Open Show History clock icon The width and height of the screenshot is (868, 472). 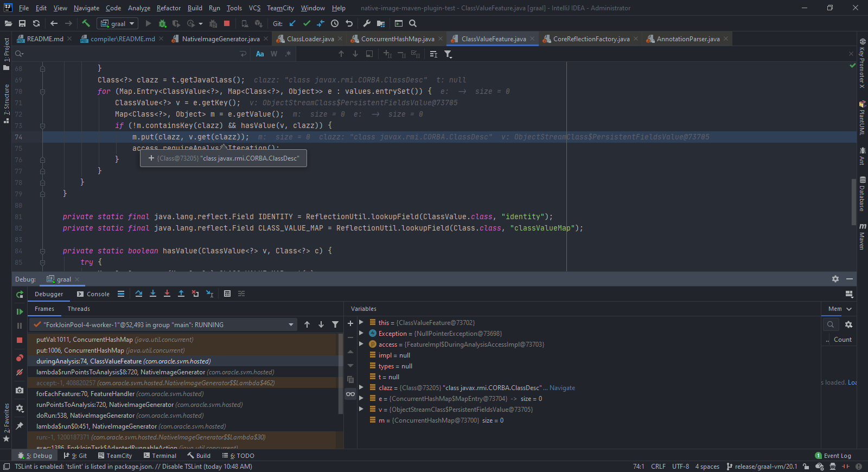(335, 23)
